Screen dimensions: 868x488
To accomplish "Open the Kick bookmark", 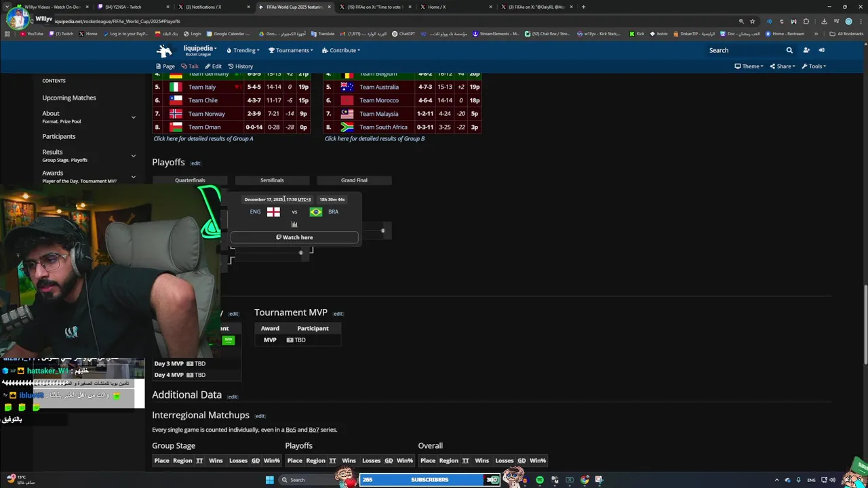I will click(637, 33).
